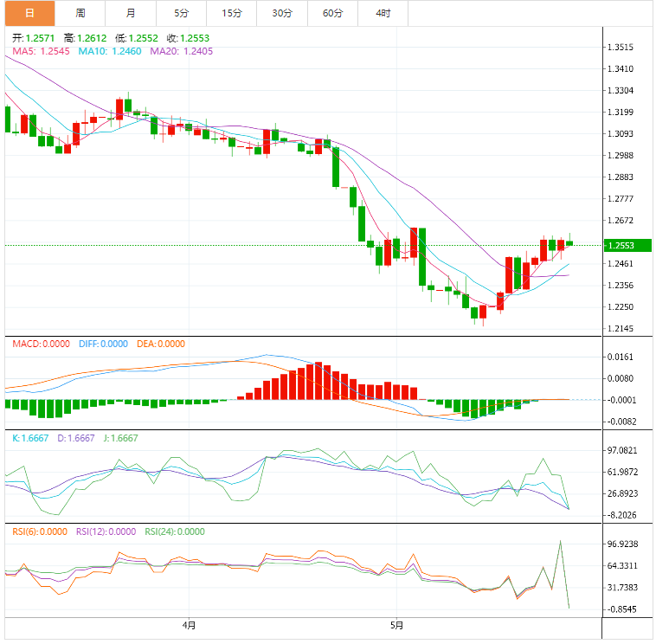Click the -0.8545 RSI axis label
The image size is (656, 644).
click(622, 609)
